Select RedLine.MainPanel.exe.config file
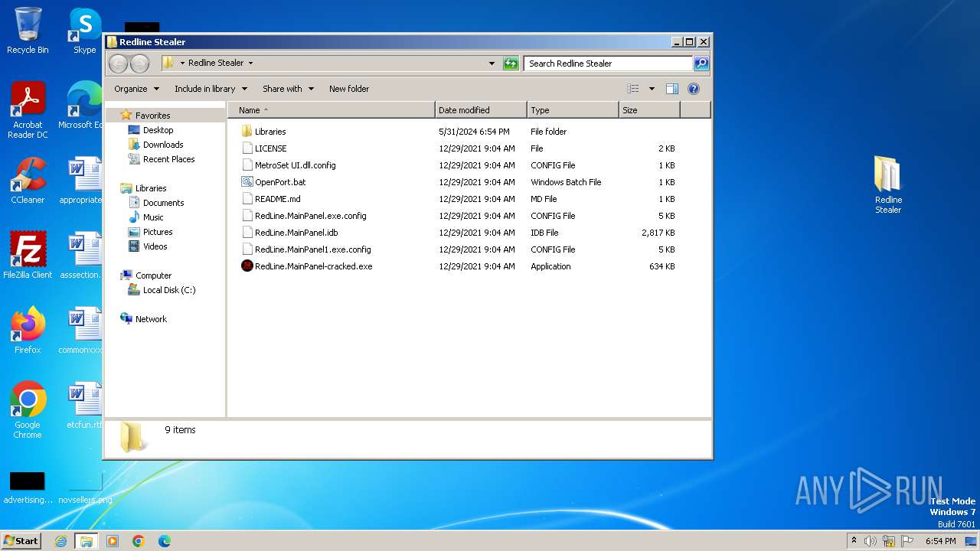 coord(459,216)
